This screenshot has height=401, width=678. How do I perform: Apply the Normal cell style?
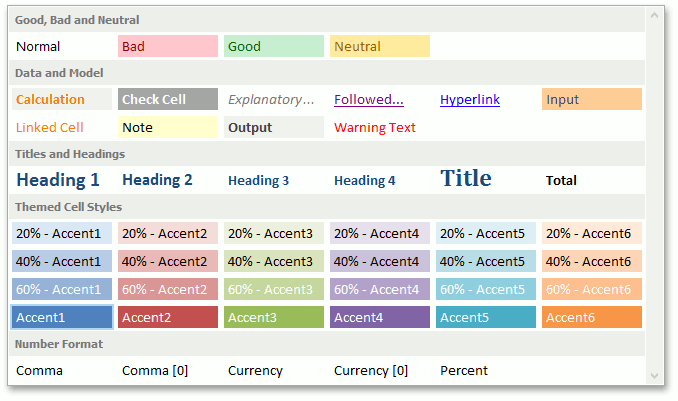coord(61,46)
